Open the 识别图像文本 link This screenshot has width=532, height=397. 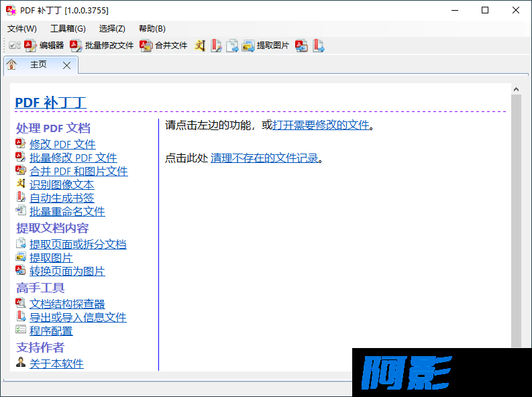point(62,184)
